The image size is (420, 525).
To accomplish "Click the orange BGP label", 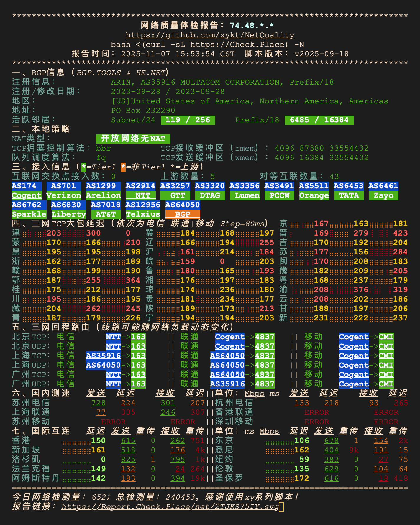I will (x=183, y=214).
